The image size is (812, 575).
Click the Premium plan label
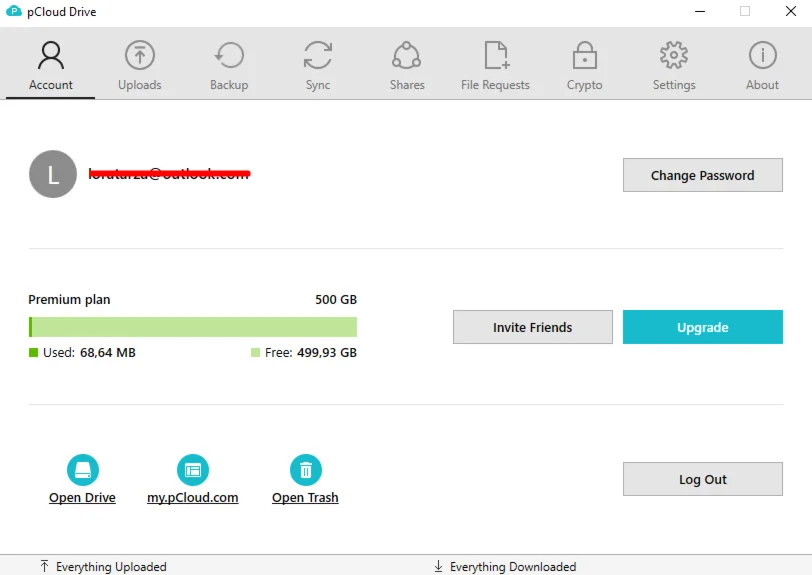[x=69, y=299]
